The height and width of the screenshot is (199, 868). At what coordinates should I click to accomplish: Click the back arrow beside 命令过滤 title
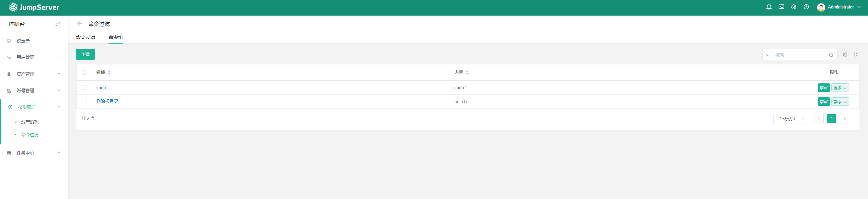click(x=80, y=24)
